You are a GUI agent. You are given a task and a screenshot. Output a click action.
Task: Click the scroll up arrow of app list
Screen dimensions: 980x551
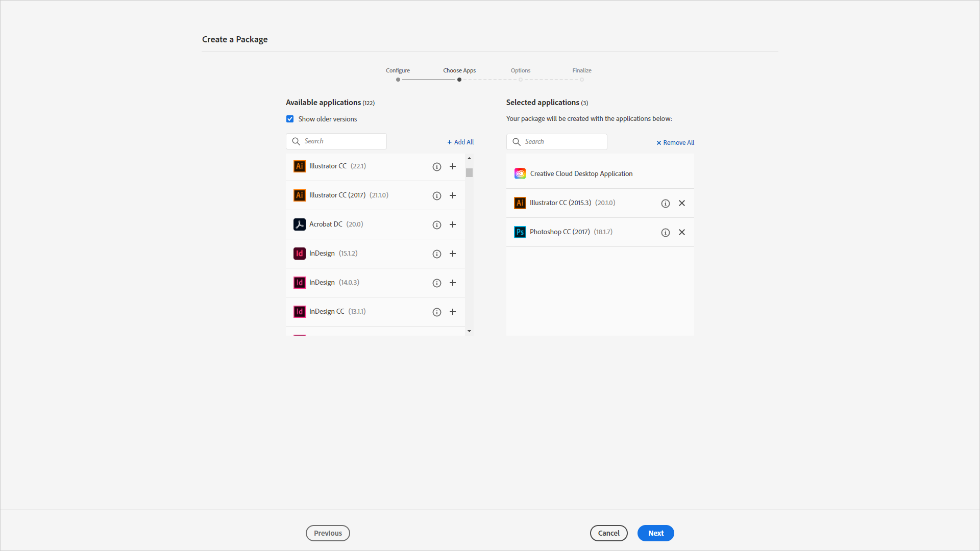click(469, 159)
